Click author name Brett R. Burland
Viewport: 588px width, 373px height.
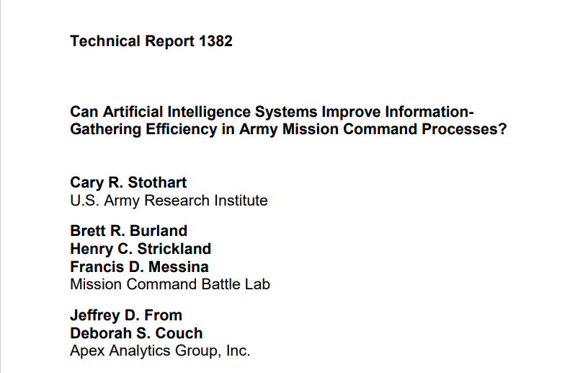click(128, 231)
